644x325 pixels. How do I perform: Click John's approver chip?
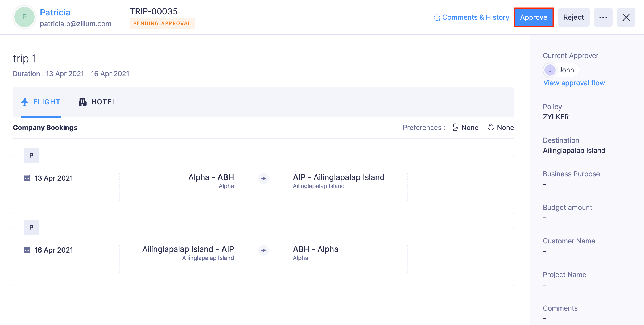click(x=561, y=70)
